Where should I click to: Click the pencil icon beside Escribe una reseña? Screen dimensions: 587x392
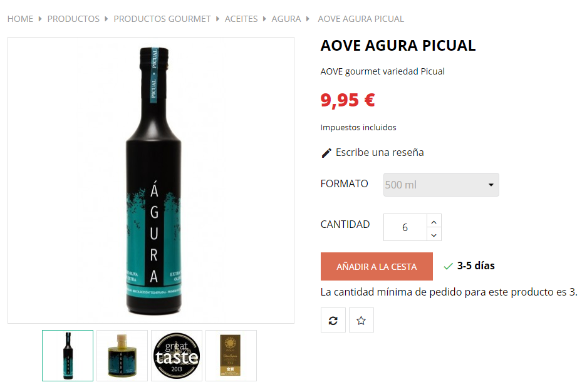(326, 153)
